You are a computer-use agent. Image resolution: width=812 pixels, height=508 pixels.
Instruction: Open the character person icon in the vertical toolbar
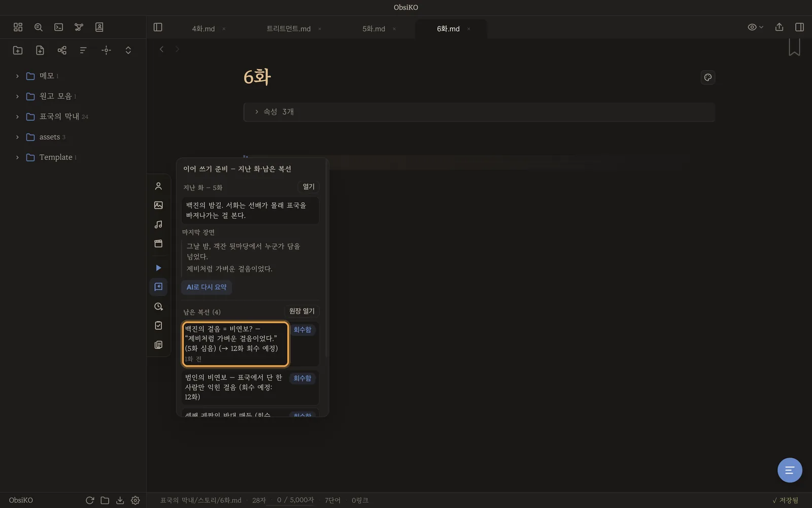pyautogui.click(x=158, y=186)
